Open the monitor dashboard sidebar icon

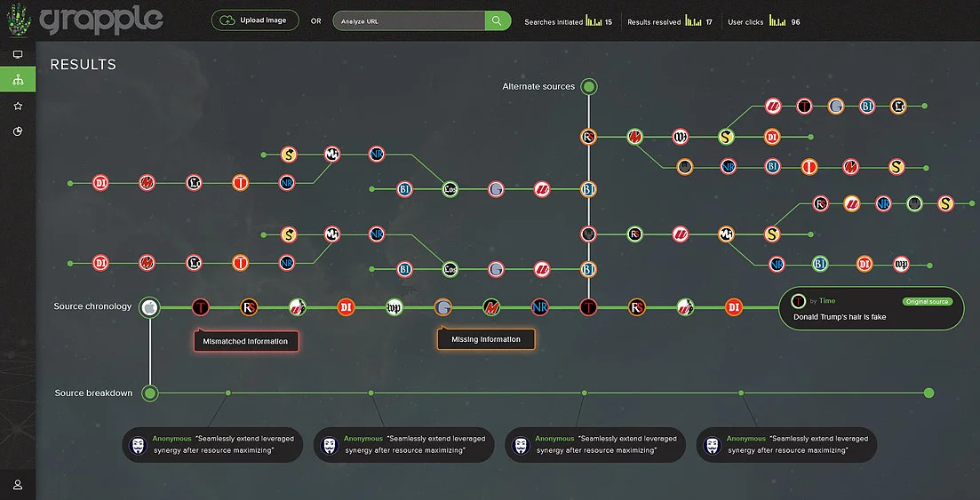coord(18,54)
